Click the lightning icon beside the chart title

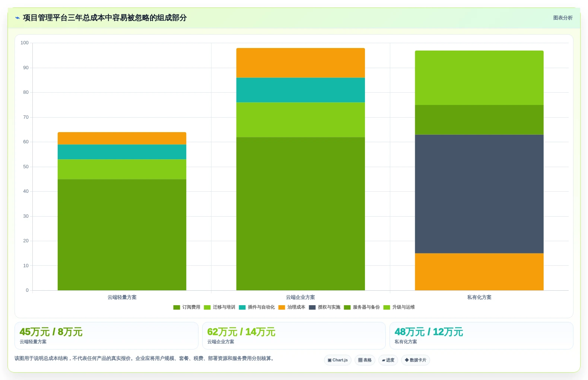[x=17, y=18]
